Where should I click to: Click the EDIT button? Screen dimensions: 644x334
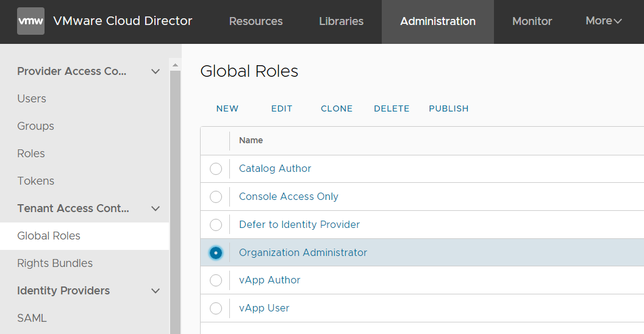click(282, 108)
